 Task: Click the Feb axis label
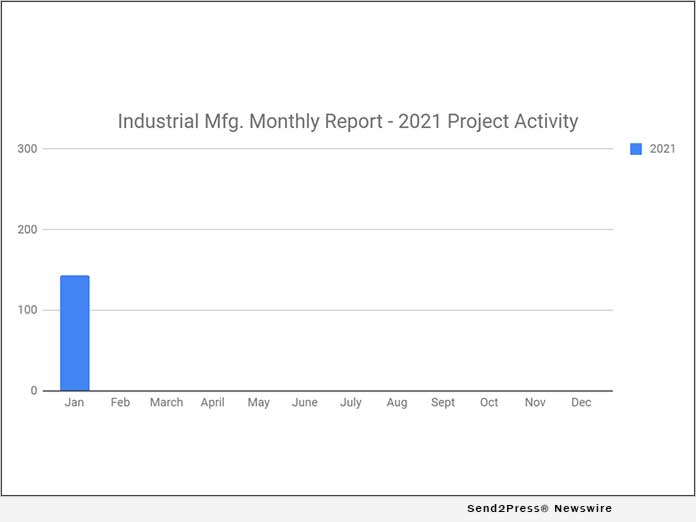click(x=121, y=402)
